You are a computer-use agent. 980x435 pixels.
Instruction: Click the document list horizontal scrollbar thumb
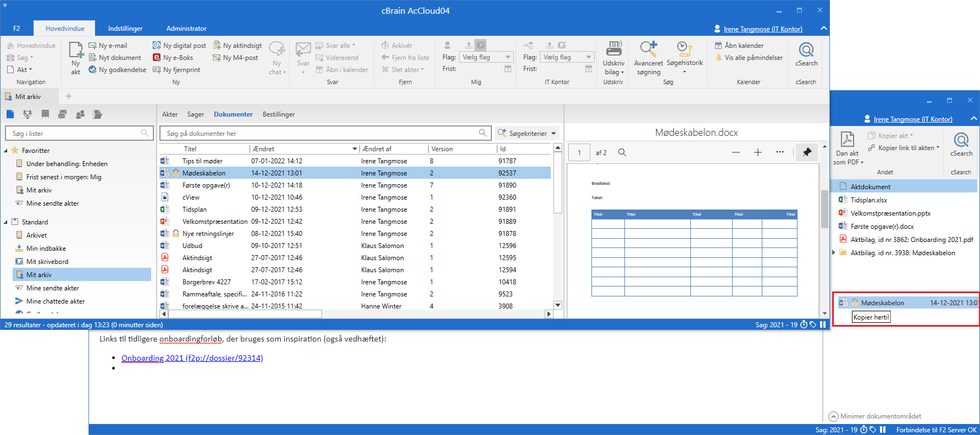click(245, 314)
